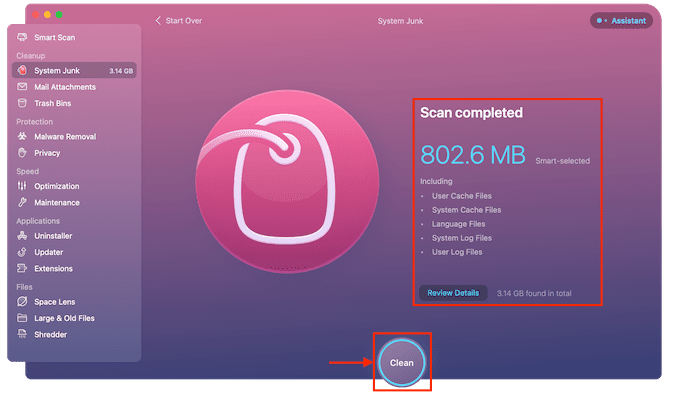Click the Language Files entry
The height and width of the screenshot is (400, 673).
tap(458, 224)
